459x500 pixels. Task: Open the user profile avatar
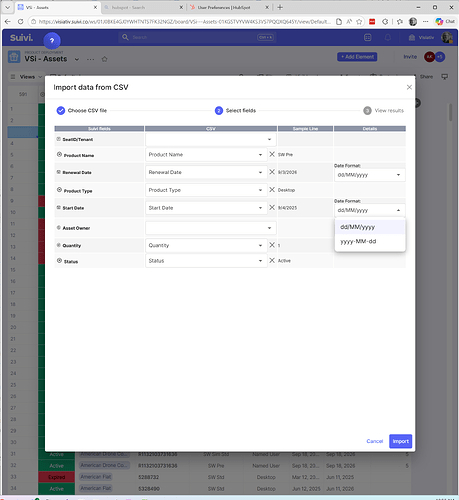point(447,37)
